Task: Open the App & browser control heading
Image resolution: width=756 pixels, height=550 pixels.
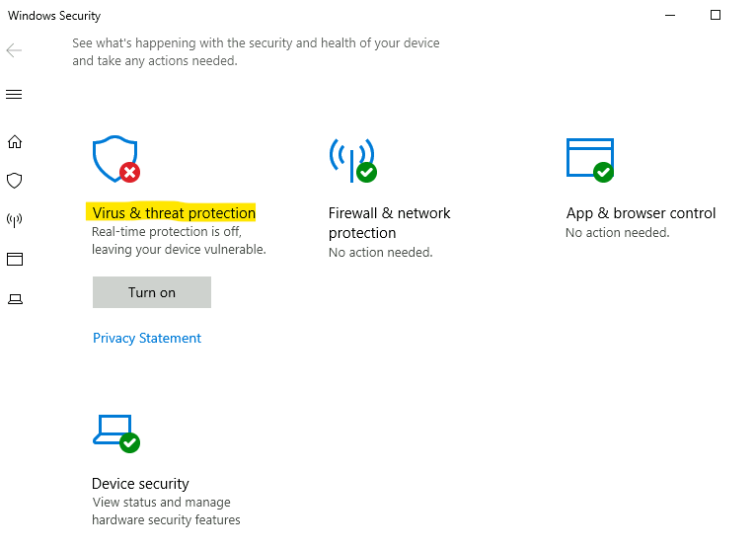Action: [641, 213]
